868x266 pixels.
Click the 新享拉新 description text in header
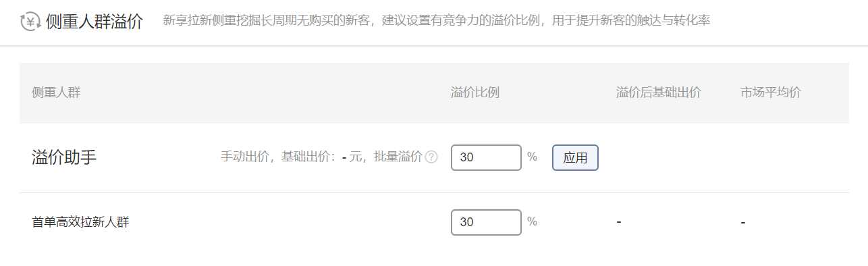click(437, 21)
